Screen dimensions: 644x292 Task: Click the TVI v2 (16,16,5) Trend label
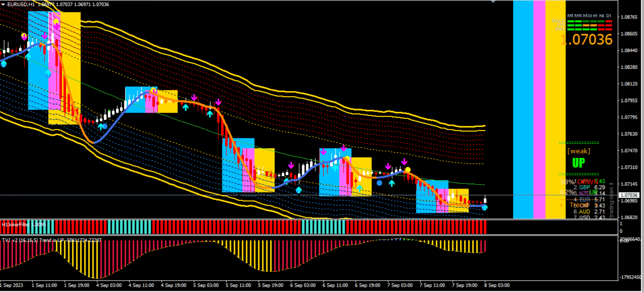click(x=52, y=240)
